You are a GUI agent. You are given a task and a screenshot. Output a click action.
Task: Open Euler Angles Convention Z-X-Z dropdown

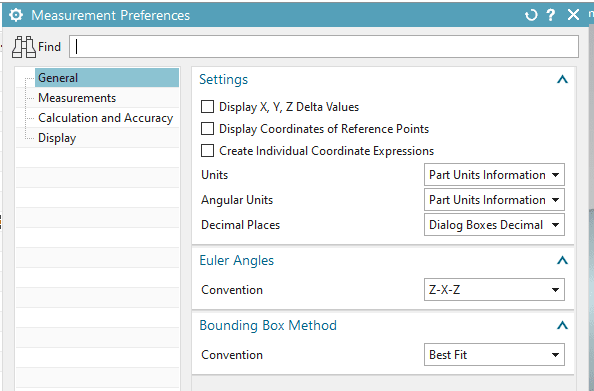pyautogui.click(x=494, y=290)
